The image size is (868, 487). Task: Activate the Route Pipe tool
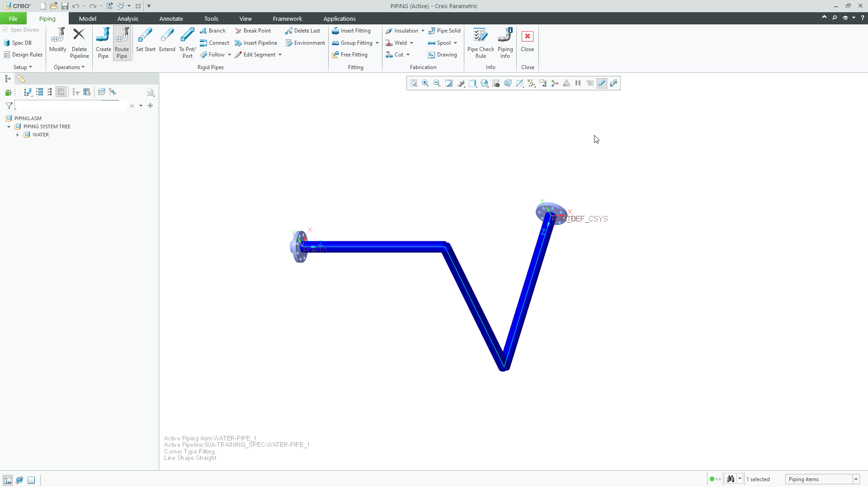pos(122,43)
